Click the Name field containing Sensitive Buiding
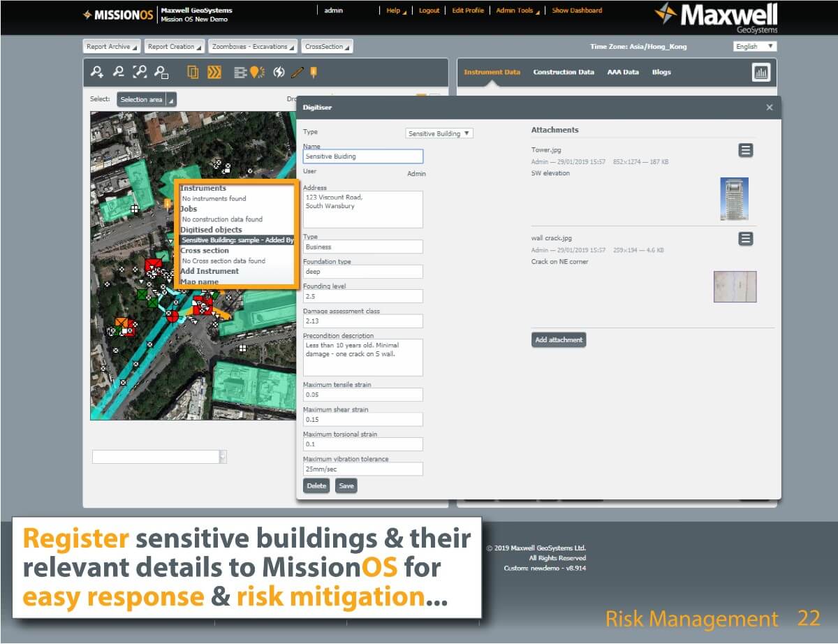Viewport: 838px width, 644px height. [363, 156]
